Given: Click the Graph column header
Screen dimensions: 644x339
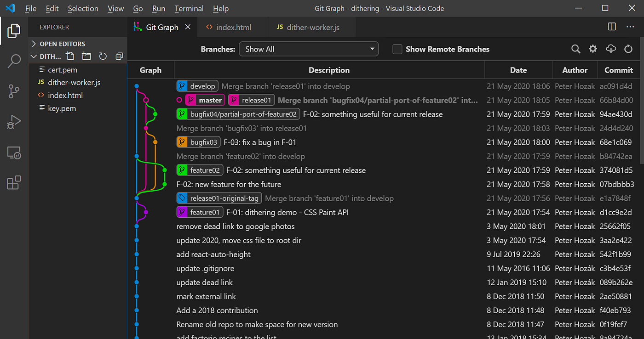Looking at the screenshot, I should click(150, 70).
